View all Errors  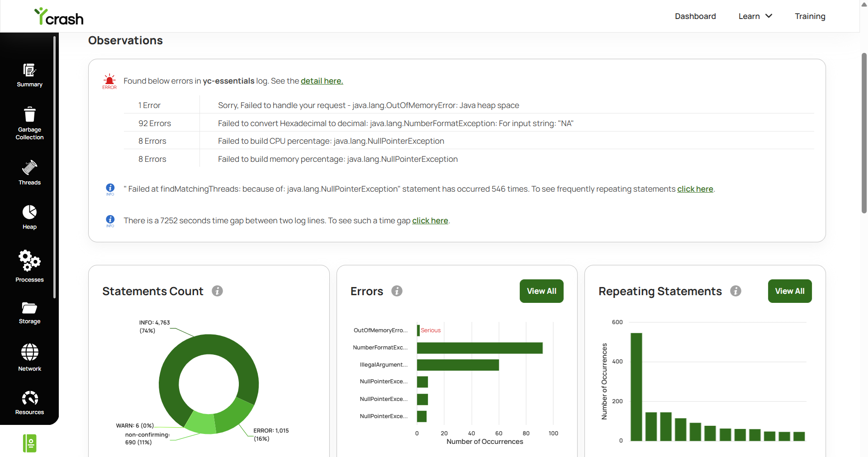point(541,291)
